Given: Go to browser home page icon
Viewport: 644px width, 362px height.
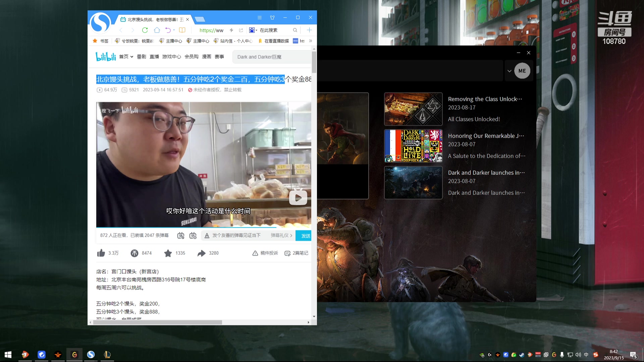Looking at the screenshot, I should tap(157, 30).
